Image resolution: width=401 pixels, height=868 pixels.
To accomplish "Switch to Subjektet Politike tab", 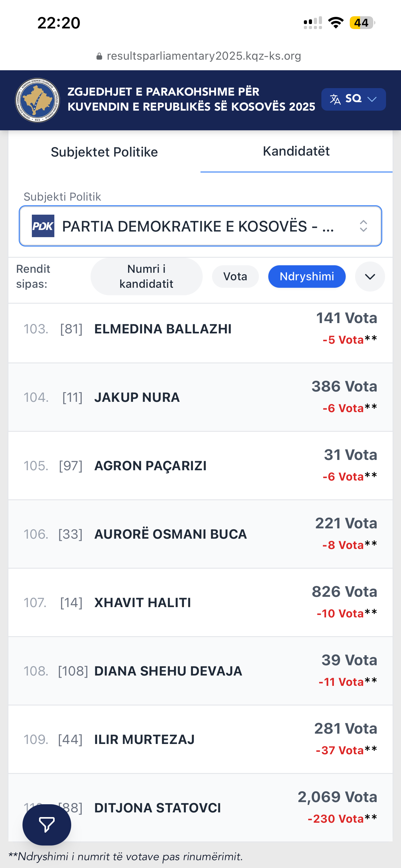I will pyautogui.click(x=104, y=152).
